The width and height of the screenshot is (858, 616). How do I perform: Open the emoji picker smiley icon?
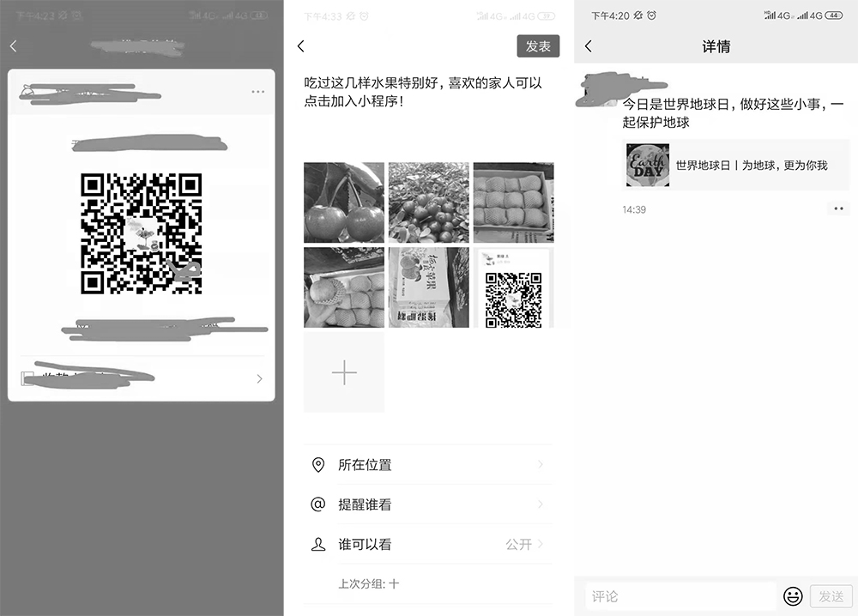click(x=793, y=596)
